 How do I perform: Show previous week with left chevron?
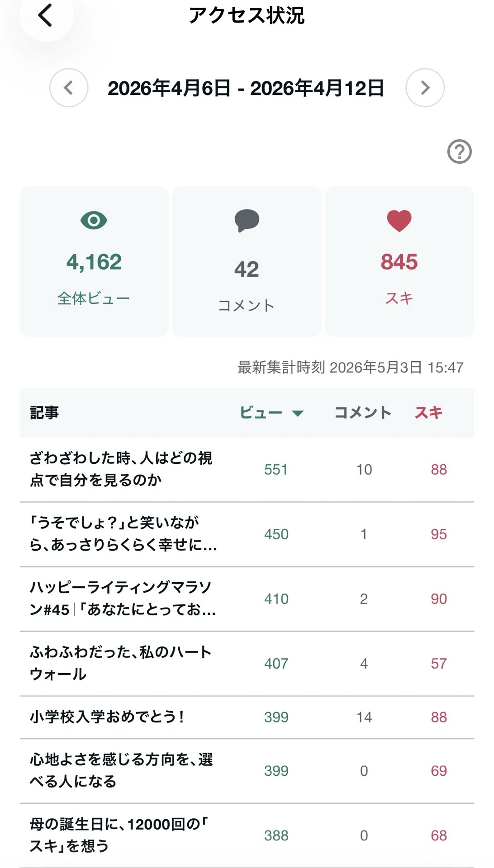click(69, 88)
